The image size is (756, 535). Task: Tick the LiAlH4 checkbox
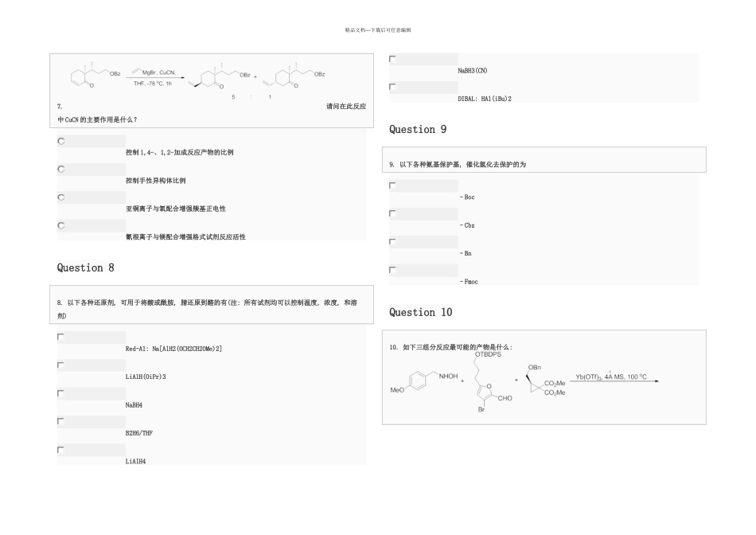click(60, 450)
